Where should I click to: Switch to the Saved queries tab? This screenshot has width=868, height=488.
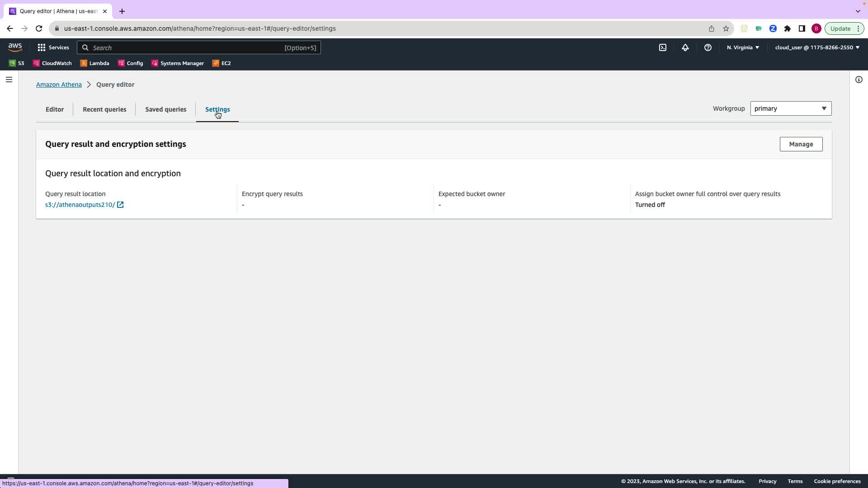(x=165, y=109)
